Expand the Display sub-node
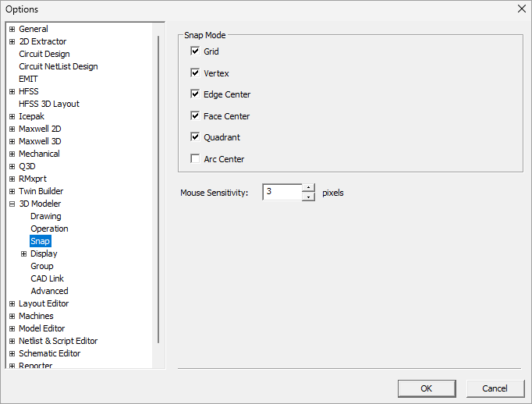 pos(23,253)
